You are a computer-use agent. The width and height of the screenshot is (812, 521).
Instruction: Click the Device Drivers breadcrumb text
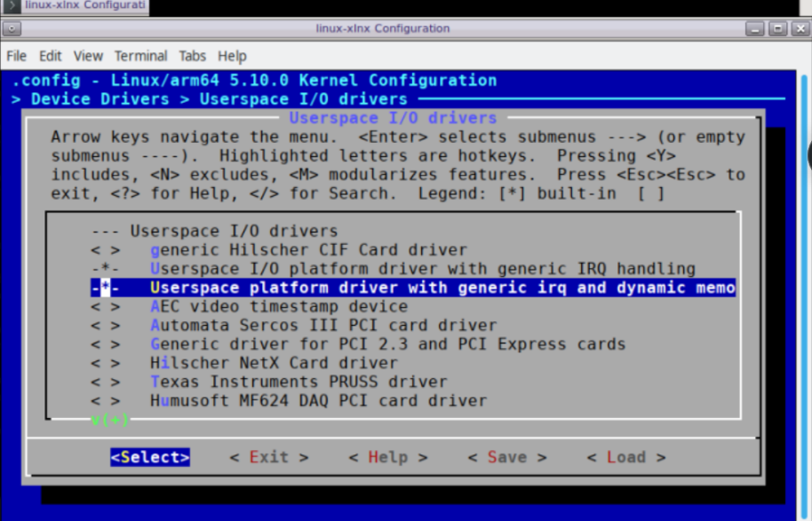click(100, 99)
